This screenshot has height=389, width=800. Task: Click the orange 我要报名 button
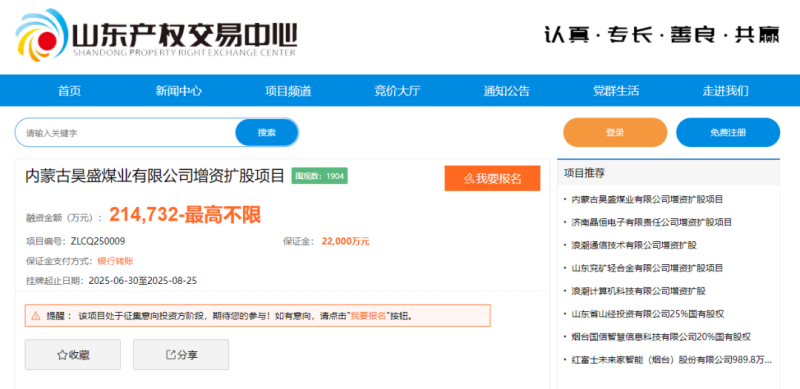click(x=492, y=178)
